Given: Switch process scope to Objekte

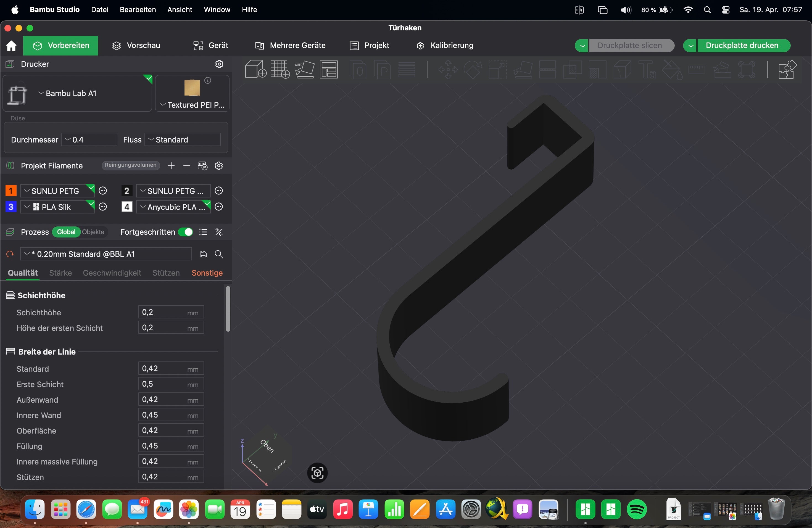Looking at the screenshot, I should click(x=93, y=232).
